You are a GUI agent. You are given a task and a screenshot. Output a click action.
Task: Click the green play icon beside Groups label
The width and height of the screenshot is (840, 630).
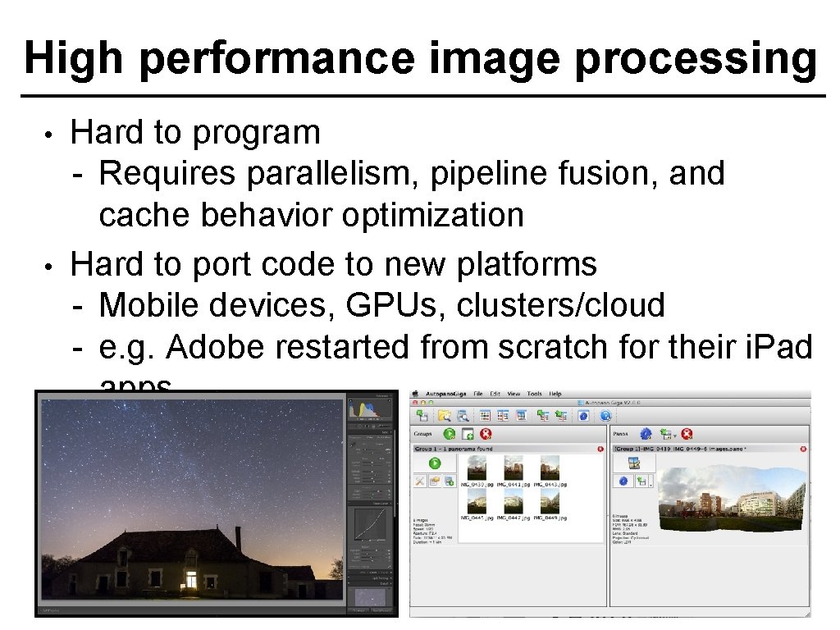(449, 434)
